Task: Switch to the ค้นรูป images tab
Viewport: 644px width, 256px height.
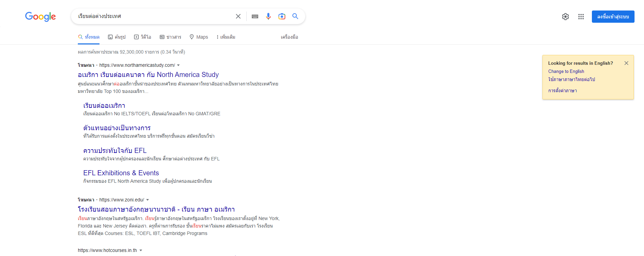Action: [117, 37]
